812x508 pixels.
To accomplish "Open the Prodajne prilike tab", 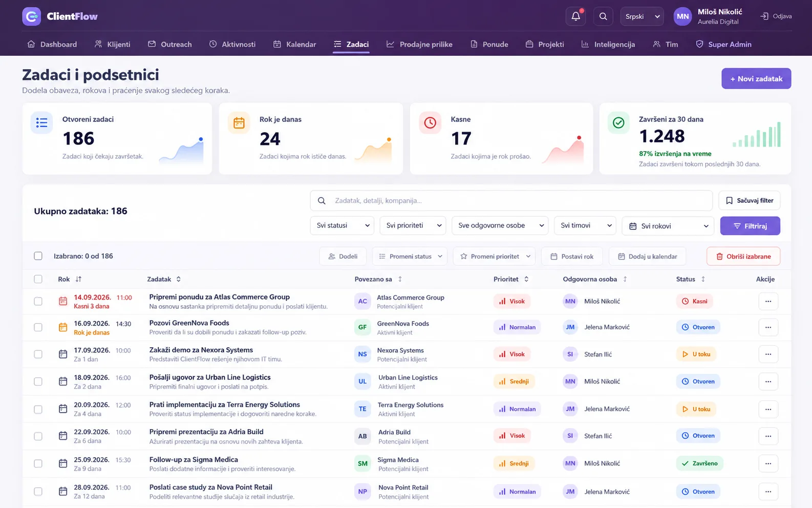I will click(419, 44).
